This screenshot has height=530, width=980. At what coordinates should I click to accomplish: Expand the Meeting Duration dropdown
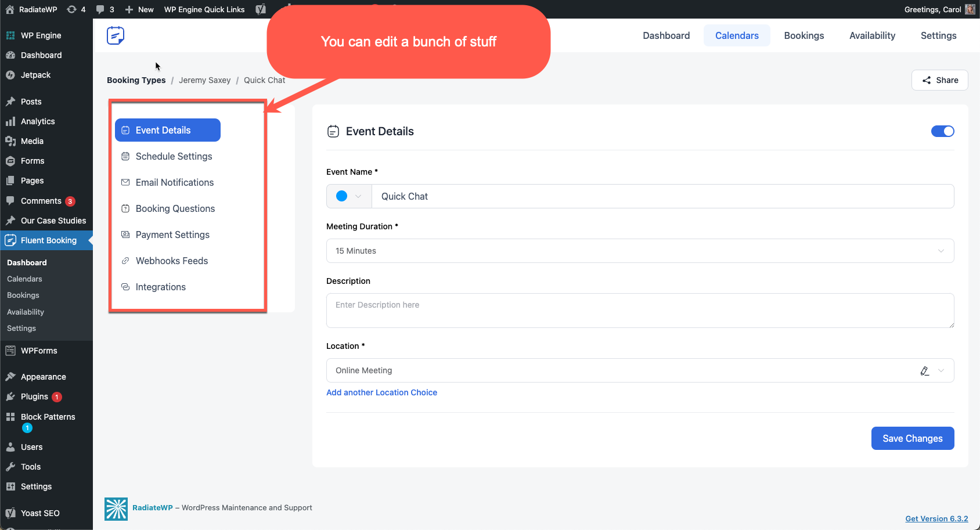pos(640,251)
